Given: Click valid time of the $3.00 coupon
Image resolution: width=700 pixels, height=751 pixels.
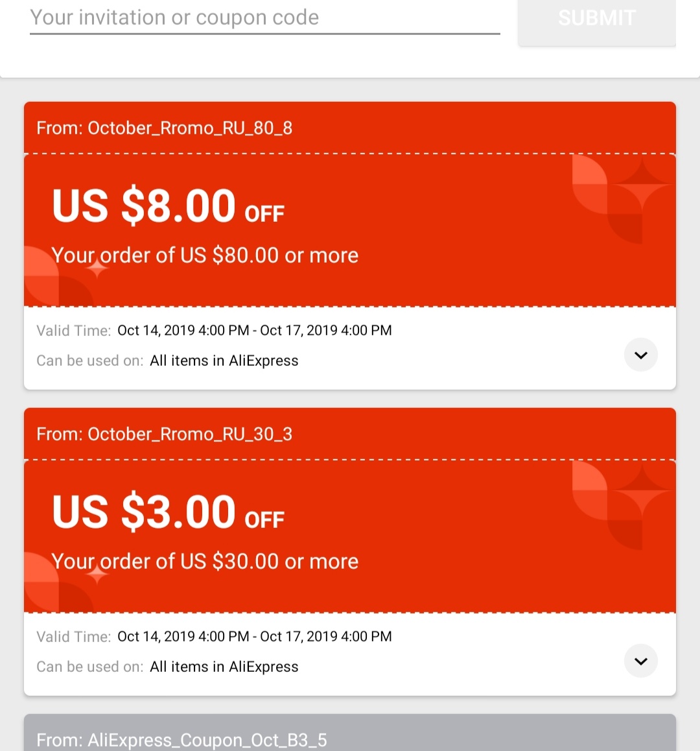Looking at the screenshot, I should click(254, 636).
